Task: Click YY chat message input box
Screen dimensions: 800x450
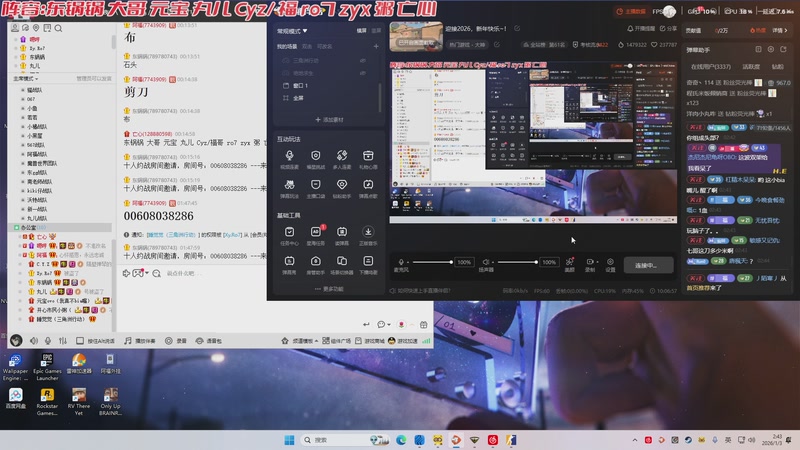Action: click(214, 273)
